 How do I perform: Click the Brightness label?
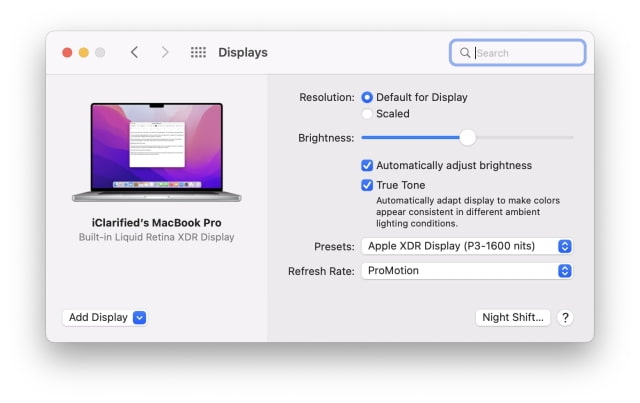pyautogui.click(x=326, y=138)
